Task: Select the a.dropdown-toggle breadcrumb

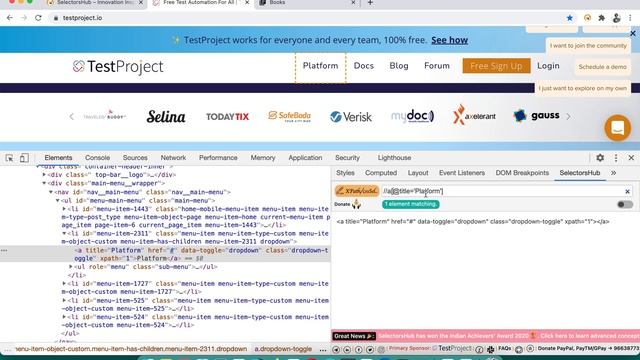Action: coord(283,349)
